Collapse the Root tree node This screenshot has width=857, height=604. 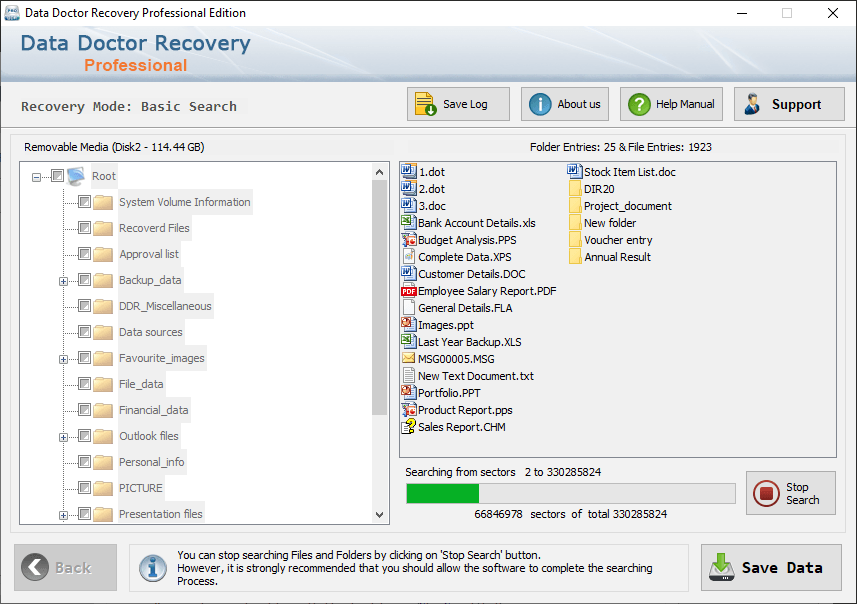[36, 177]
